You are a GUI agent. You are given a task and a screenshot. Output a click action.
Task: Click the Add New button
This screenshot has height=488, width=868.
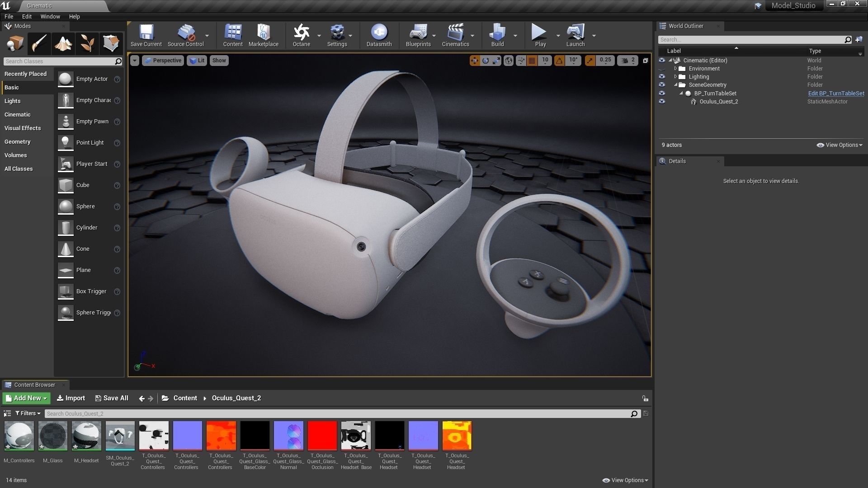point(27,398)
